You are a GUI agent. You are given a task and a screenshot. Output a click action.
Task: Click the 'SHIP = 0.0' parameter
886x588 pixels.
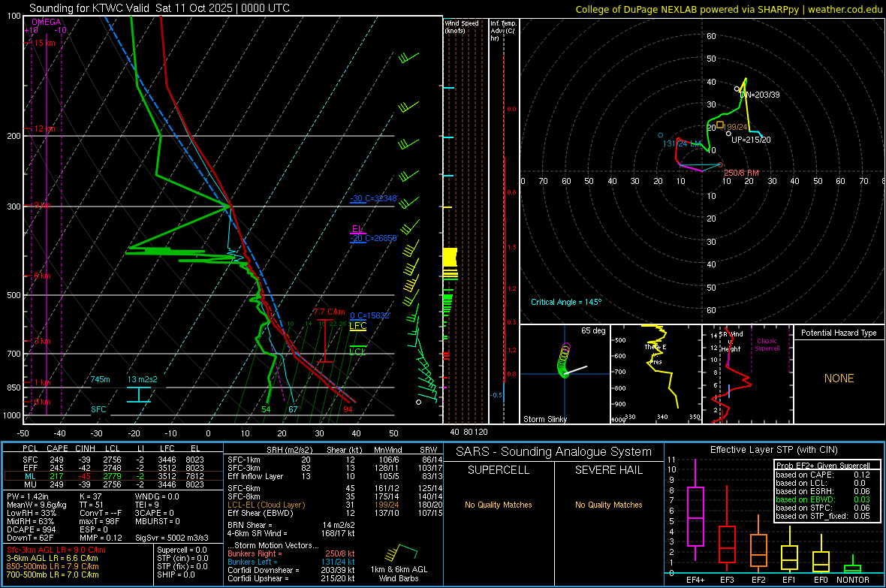pos(176,574)
